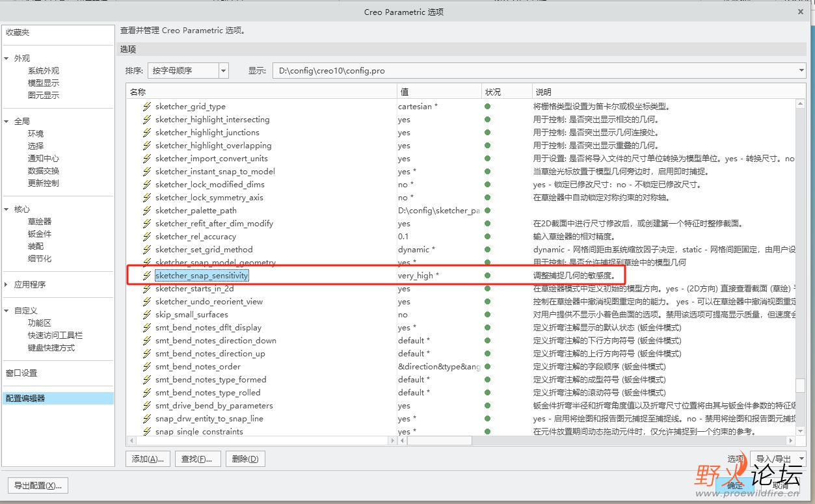815x504 pixels.
Task: Open the 导入/导出 dropdown
Action: pos(778,458)
